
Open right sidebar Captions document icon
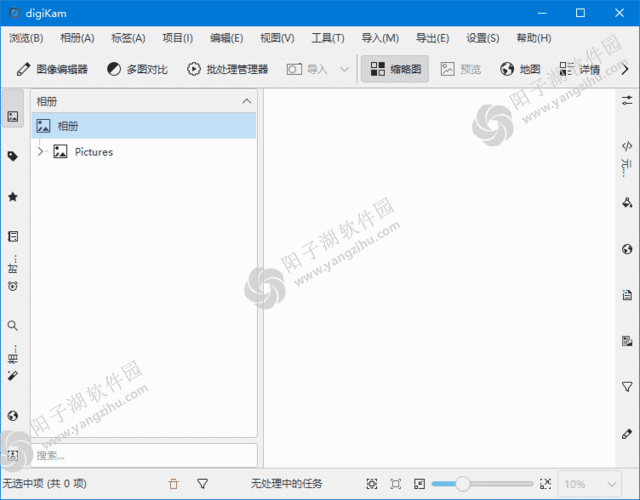pos(627,295)
